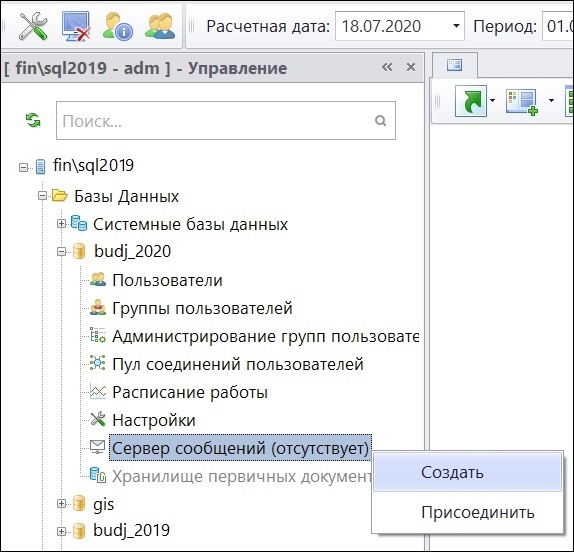
Task: Click the Пул соединений network icon
Action: [x=98, y=363]
